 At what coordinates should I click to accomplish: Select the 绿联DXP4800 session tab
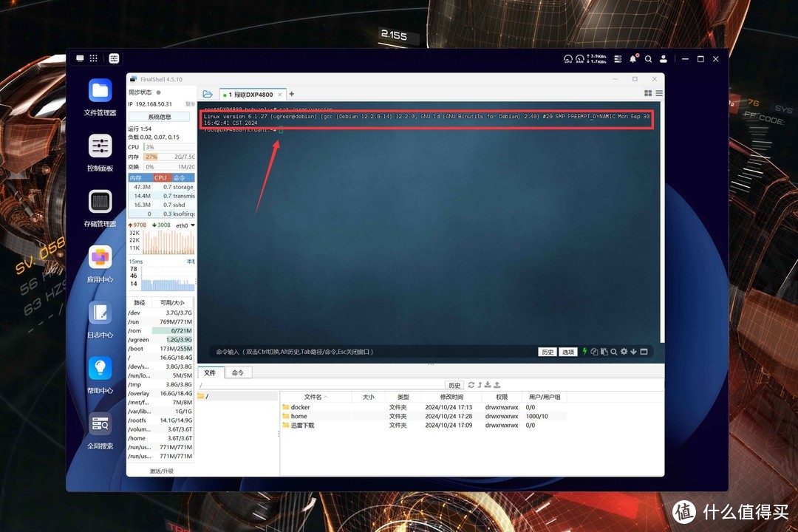pyautogui.click(x=251, y=95)
